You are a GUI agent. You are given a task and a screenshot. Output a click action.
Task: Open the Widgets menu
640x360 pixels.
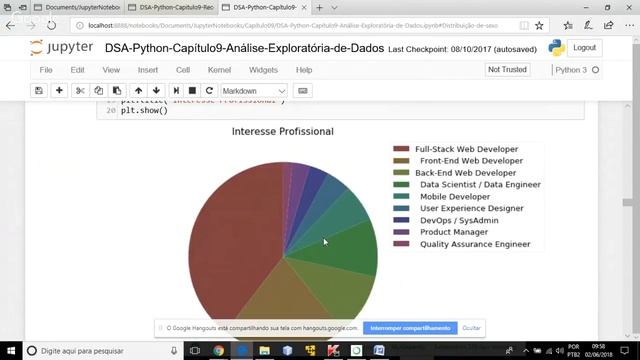(x=263, y=70)
